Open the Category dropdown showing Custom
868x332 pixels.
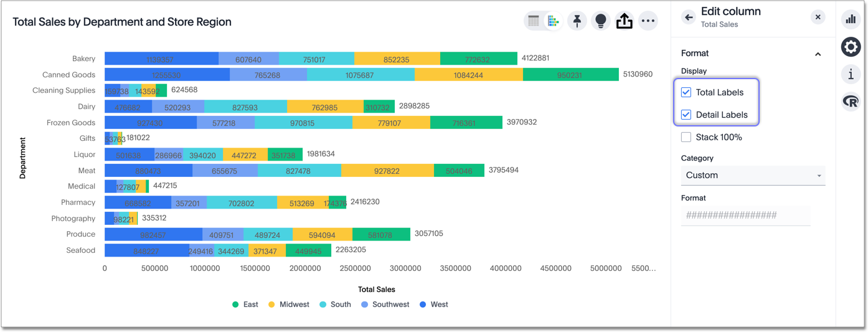pyautogui.click(x=753, y=176)
